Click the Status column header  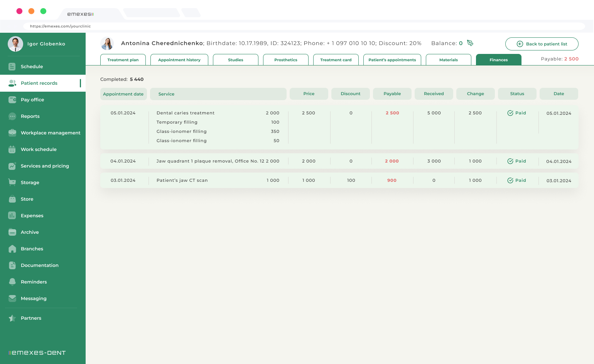[517, 94]
